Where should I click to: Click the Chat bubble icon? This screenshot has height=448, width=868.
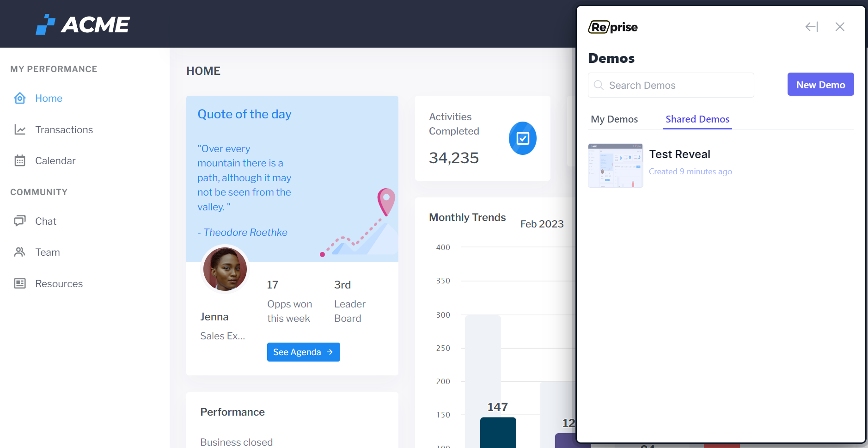20,221
